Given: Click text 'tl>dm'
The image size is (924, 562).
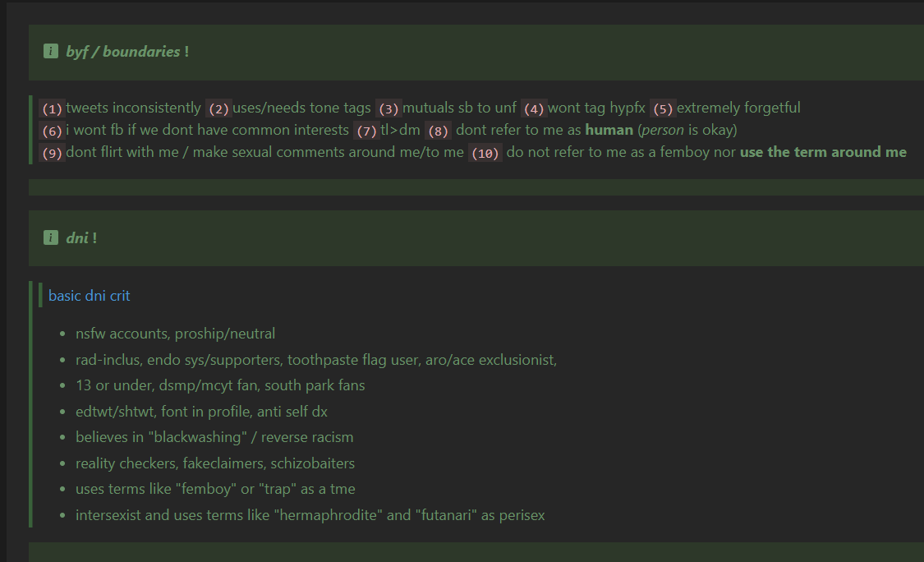Looking at the screenshot, I should click(x=400, y=130).
